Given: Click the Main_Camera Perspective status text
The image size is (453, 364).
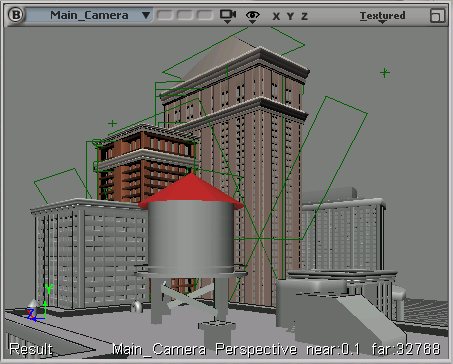Looking at the screenshot, I should (x=204, y=349).
